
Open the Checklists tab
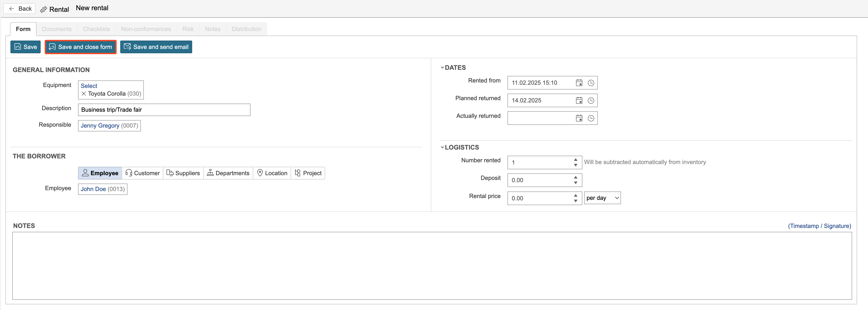coord(96,29)
